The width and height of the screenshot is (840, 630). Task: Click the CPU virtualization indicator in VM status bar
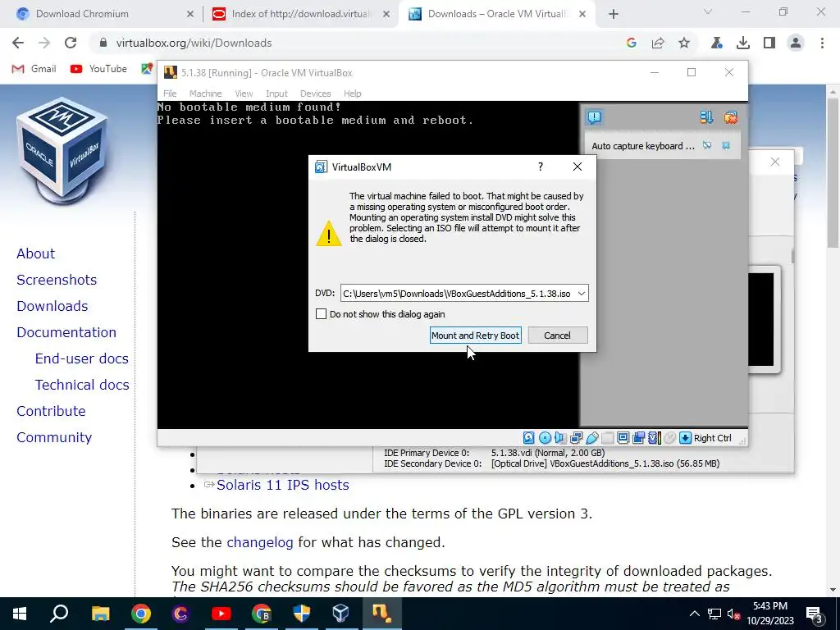click(655, 438)
